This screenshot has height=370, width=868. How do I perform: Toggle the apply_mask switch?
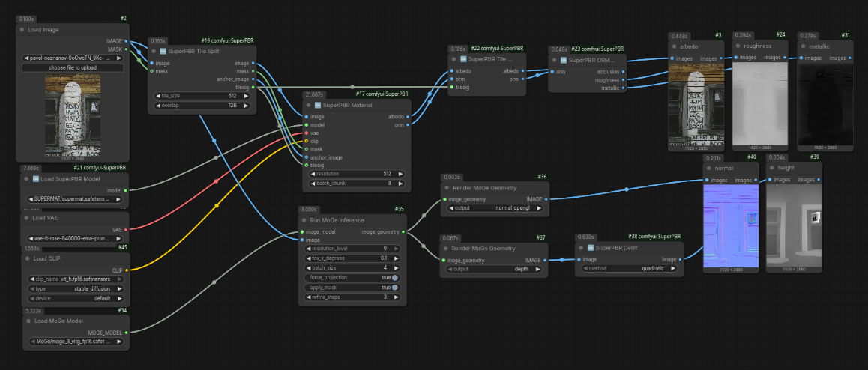point(395,288)
